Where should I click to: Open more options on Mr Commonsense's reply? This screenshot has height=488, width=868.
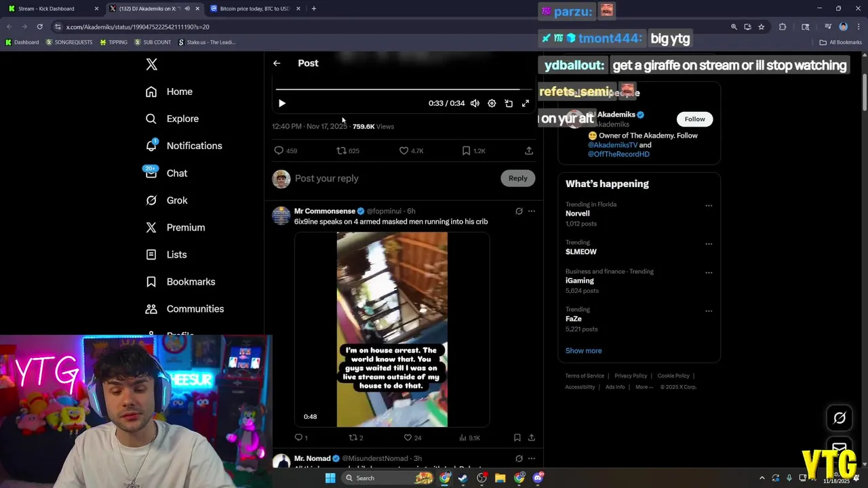[x=532, y=211]
